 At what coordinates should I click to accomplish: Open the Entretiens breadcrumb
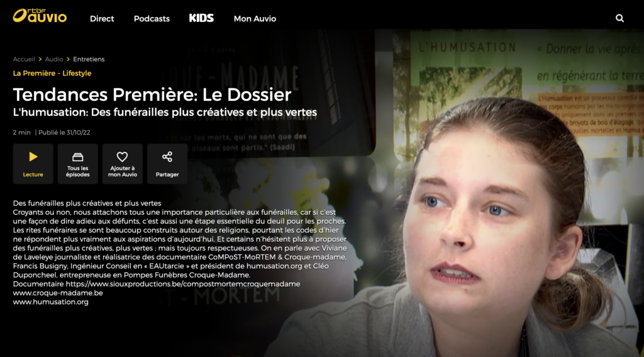click(89, 59)
